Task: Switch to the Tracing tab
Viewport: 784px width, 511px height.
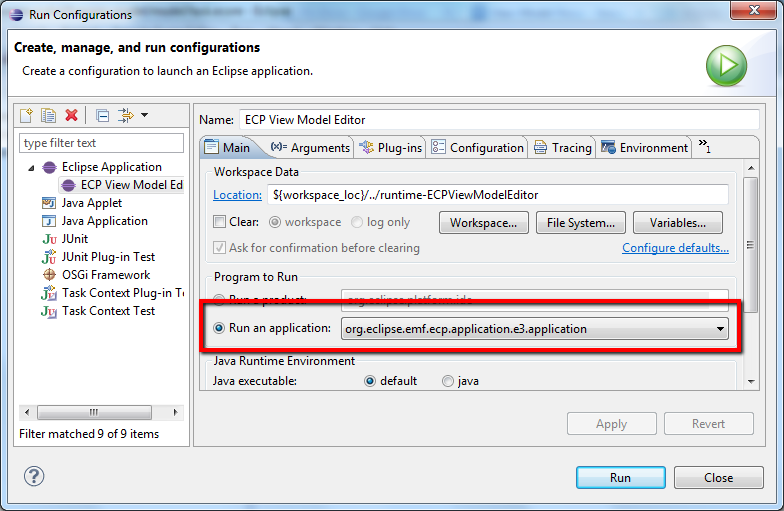Action: click(562, 148)
